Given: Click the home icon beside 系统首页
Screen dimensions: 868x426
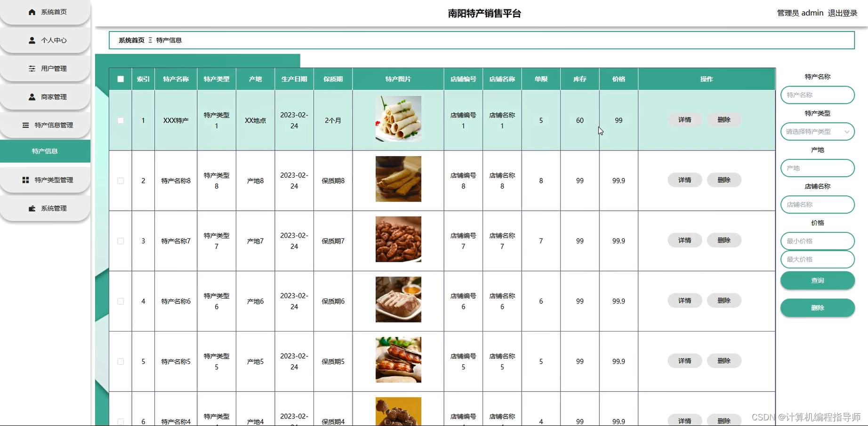Looking at the screenshot, I should point(32,12).
